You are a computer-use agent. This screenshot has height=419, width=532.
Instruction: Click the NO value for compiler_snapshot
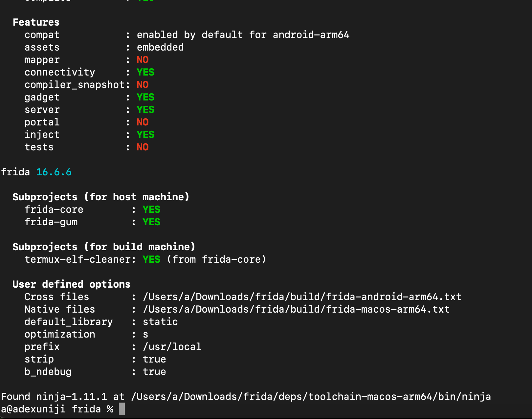[143, 85]
